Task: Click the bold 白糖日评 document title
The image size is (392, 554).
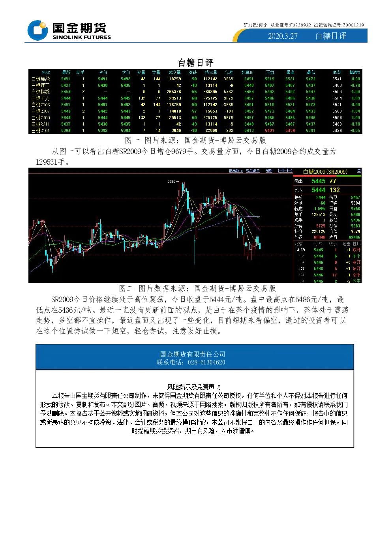Action: (x=196, y=63)
